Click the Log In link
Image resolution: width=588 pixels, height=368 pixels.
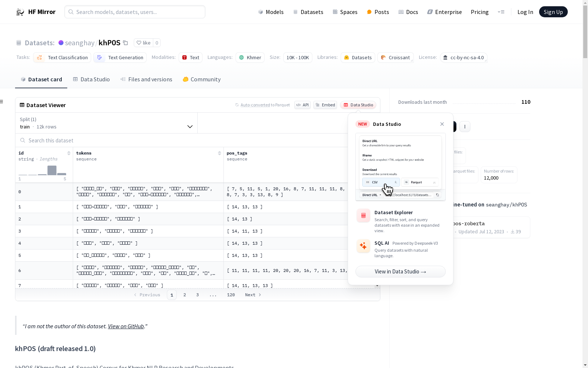[525, 12]
